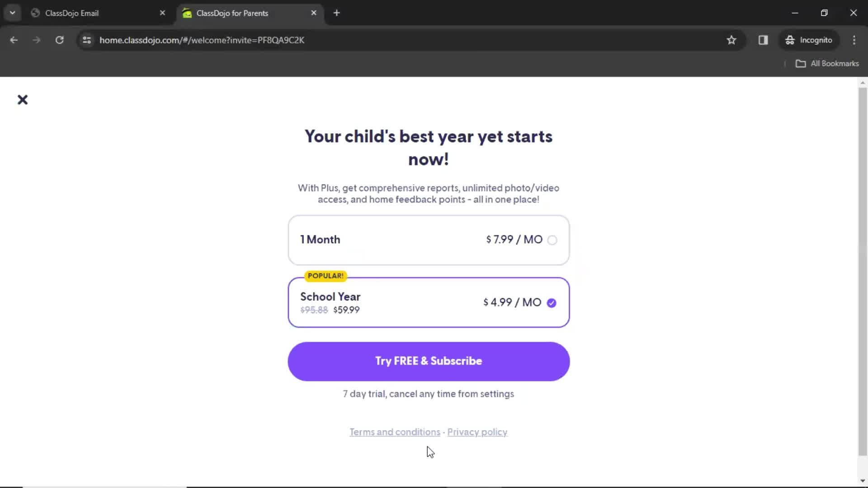Image resolution: width=868 pixels, height=488 pixels.
Task: Select the School Year radio button
Action: click(x=551, y=302)
